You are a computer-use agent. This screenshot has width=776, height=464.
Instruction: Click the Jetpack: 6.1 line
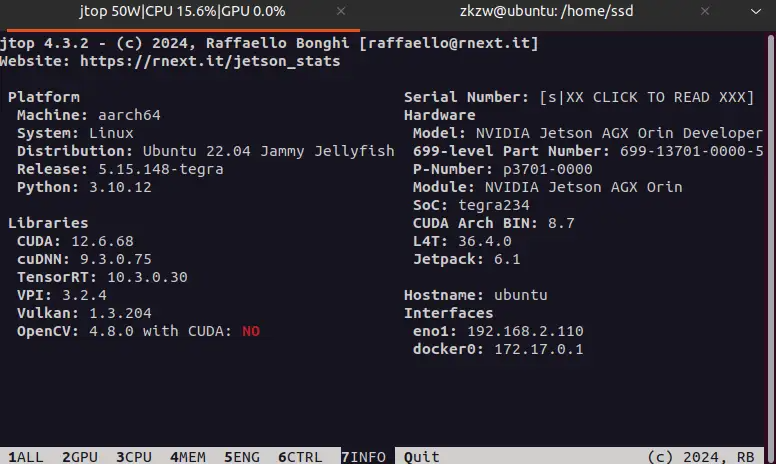pyautogui.click(x=467, y=259)
